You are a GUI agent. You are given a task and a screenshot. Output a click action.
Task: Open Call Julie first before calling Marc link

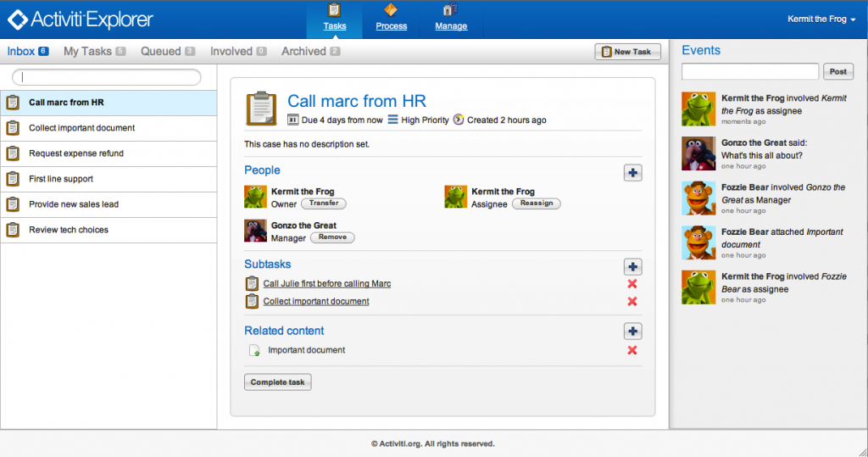(x=326, y=284)
